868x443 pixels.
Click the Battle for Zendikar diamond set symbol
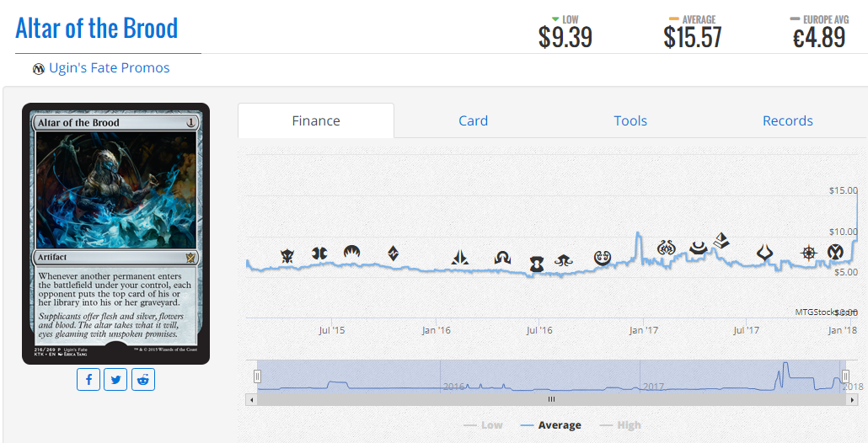tap(393, 254)
